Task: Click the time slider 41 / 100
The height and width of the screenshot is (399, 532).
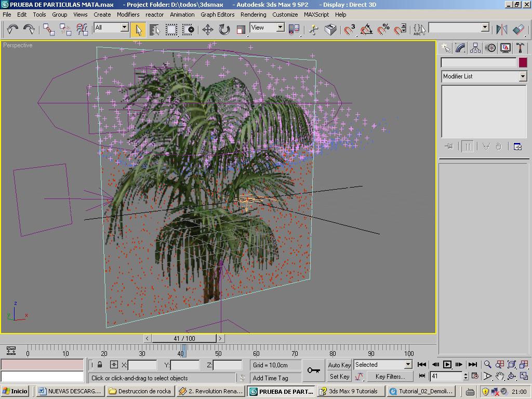Action: (184, 339)
